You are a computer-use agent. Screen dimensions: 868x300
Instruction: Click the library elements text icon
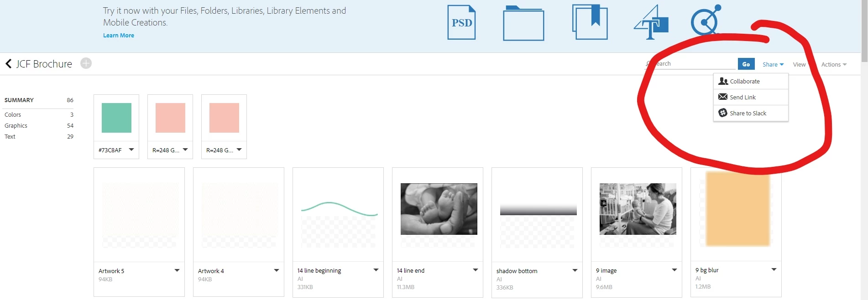pyautogui.click(x=651, y=22)
